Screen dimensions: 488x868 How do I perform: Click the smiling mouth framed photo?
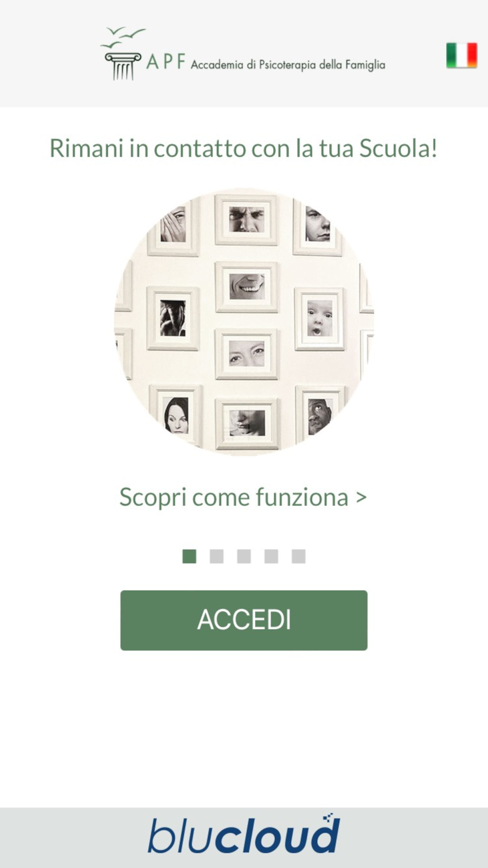coord(247,287)
